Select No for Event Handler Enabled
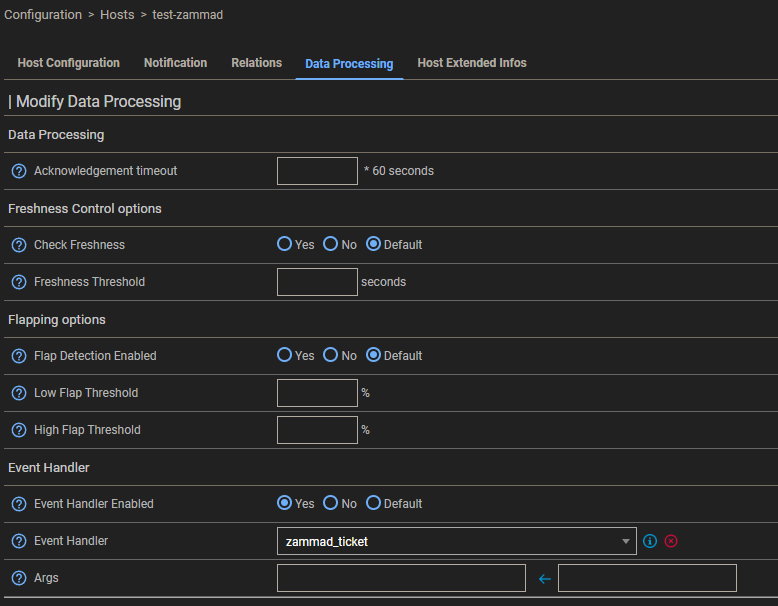This screenshot has height=606, width=778. [330, 504]
